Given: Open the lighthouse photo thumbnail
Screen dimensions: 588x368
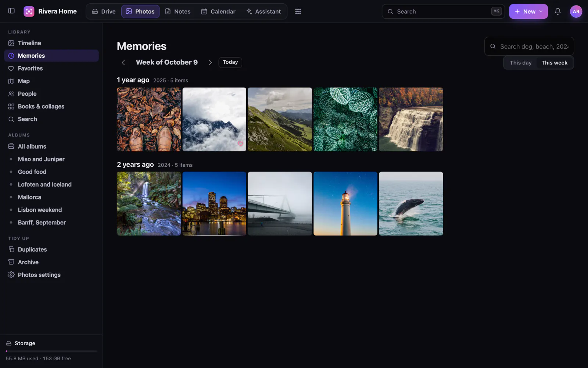Looking at the screenshot, I should (x=345, y=204).
